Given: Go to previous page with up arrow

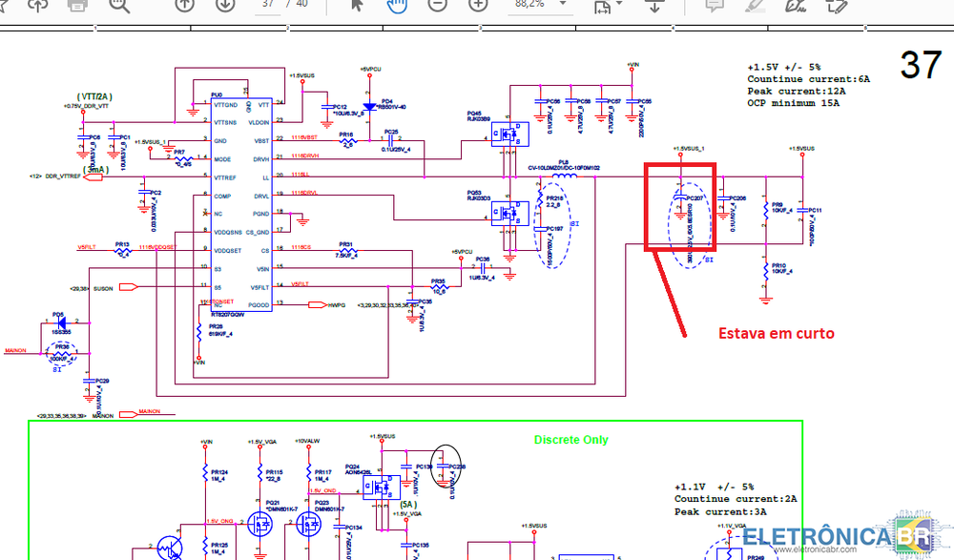Looking at the screenshot, I should point(184,5).
